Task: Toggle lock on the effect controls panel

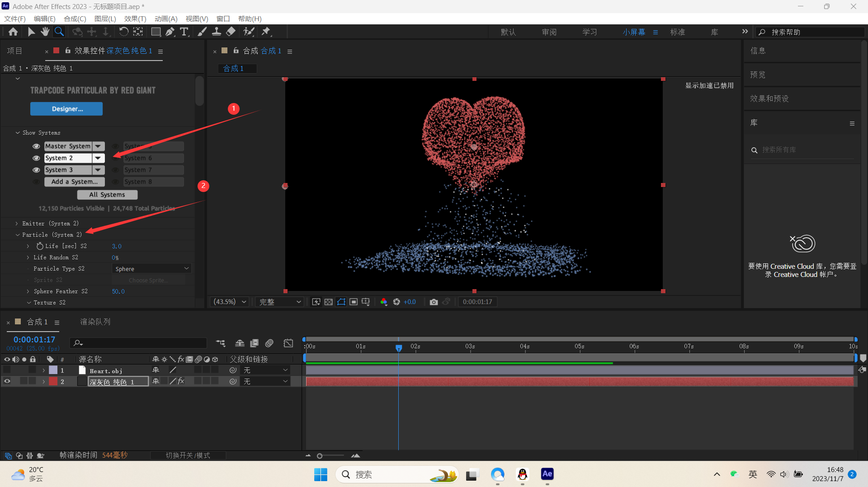Action: pyautogui.click(x=68, y=51)
